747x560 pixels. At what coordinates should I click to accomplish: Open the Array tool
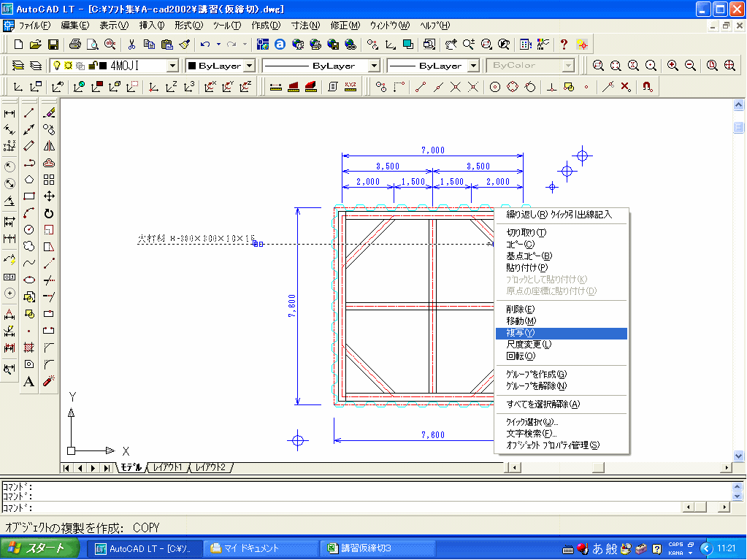[49, 180]
